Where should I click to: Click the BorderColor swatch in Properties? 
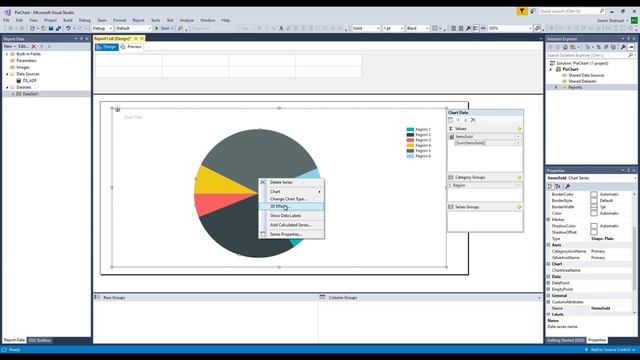point(594,194)
